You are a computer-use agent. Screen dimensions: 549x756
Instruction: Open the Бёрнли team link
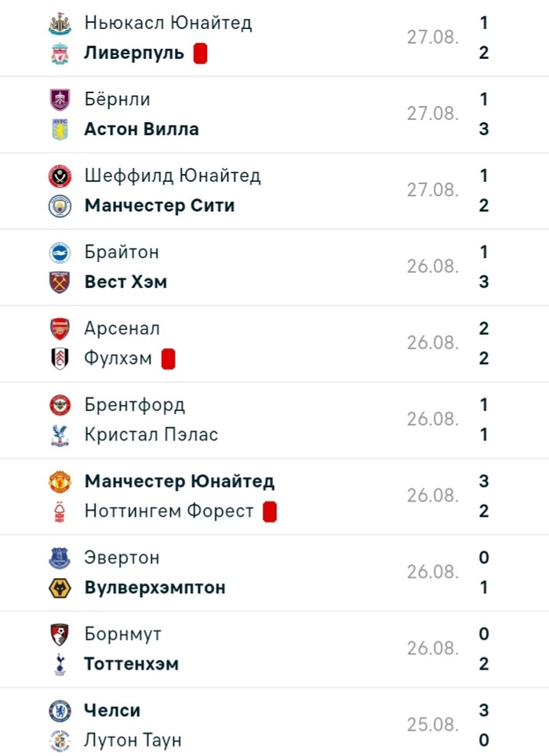click(x=117, y=100)
